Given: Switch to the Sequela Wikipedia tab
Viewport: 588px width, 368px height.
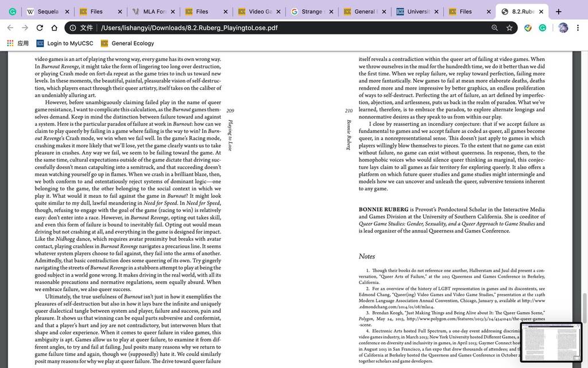Looking at the screenshot, I should (42, 11).
